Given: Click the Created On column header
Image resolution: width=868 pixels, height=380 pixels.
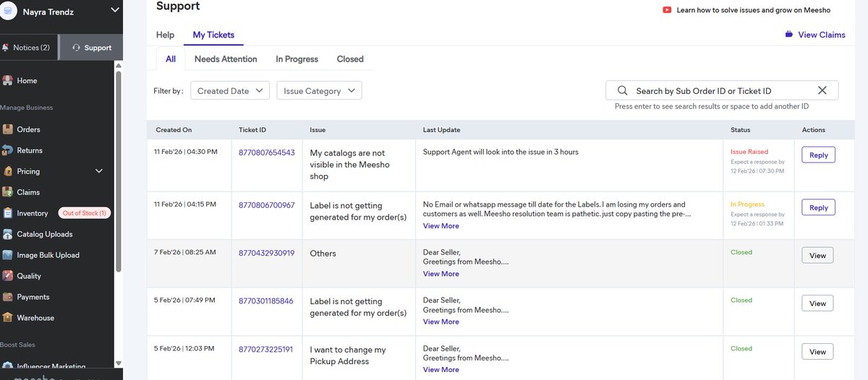Looking at the screenshot, I should point(174,130).
